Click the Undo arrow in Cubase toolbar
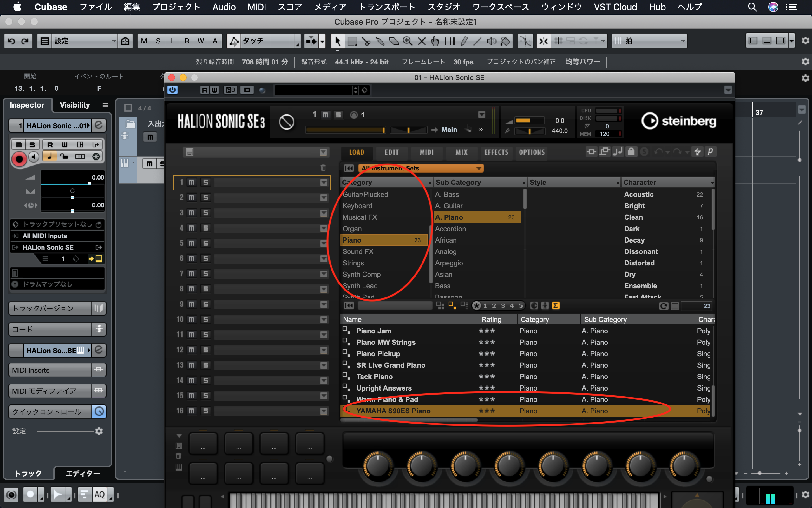The width and height of the screenshot is (812, 508). click(11, 41)
